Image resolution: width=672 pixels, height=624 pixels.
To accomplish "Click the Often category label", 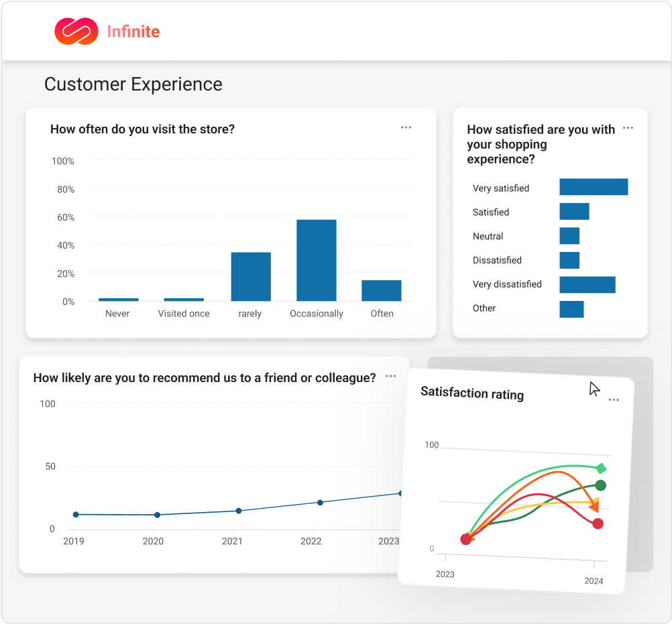I will pyautogui.click(x=381, y=313).
